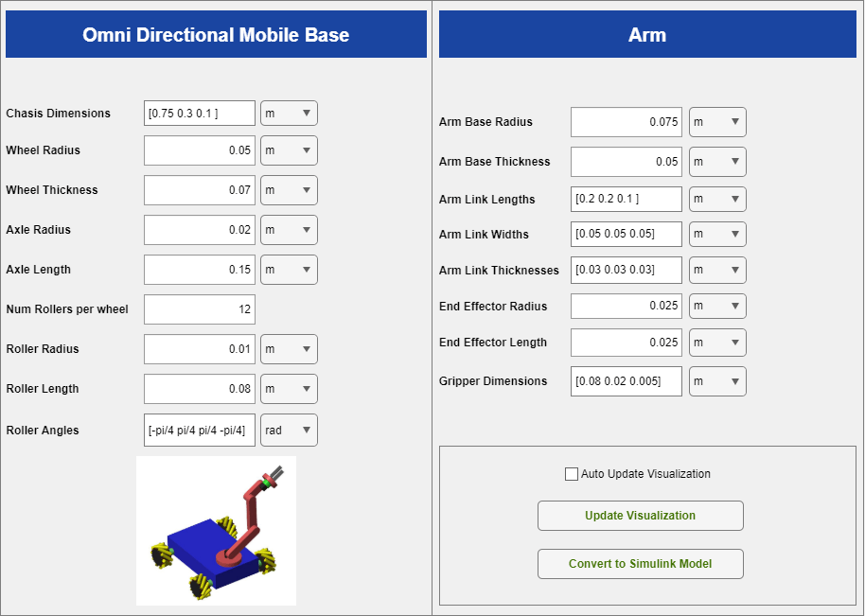This screenshot has width=865, height=616.
Task: Click the Num Rollers per wheel label
Action: pos(67,308)
